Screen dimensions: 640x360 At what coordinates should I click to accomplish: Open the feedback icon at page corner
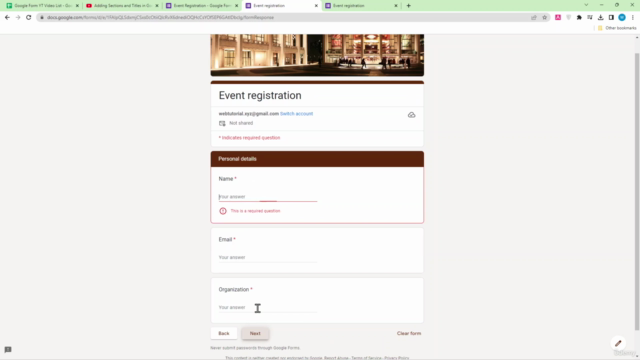pos(8,350)
